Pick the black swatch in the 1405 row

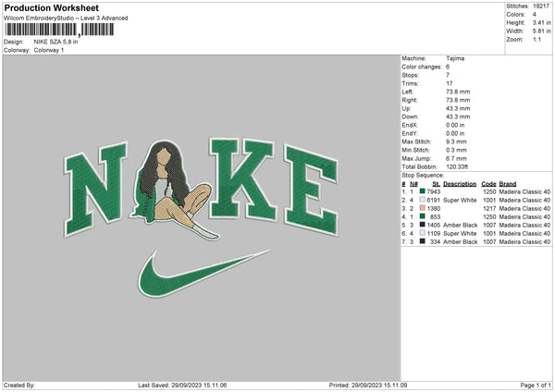point(423,225)
